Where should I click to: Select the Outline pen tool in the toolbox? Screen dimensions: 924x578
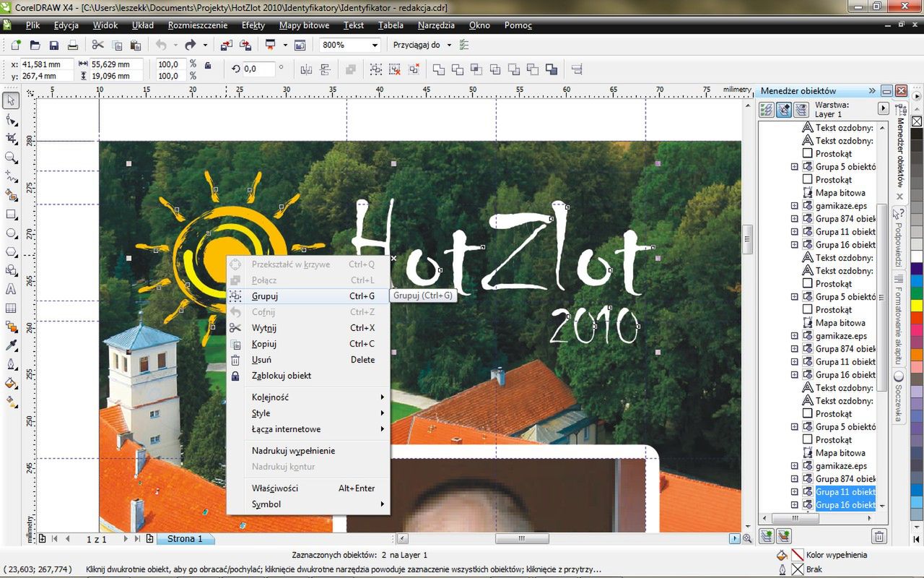pyautogui.click(x=11, y=364)
